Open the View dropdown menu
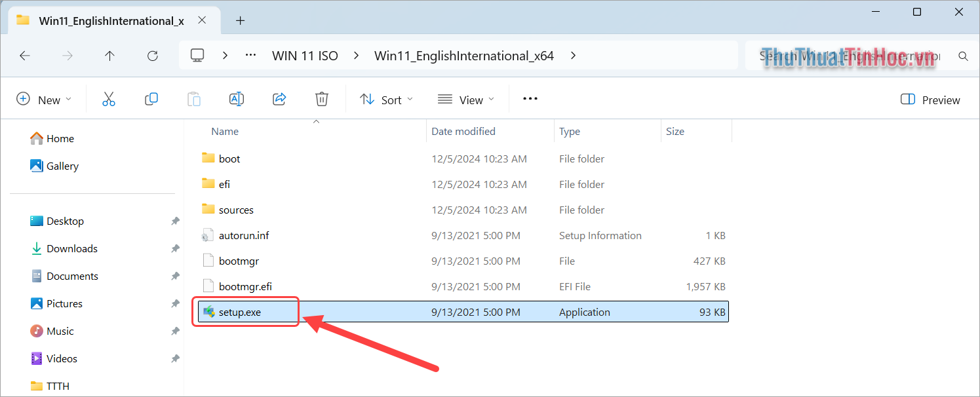 (465, 100)
